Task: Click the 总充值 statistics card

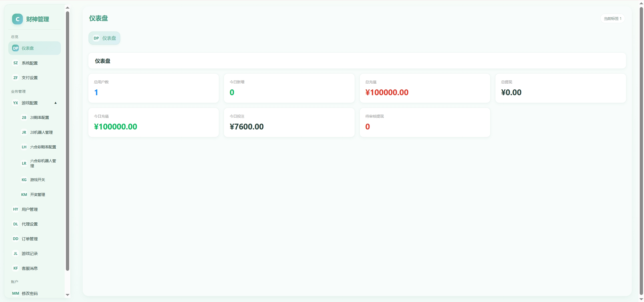Action: (x=425, y=88)
